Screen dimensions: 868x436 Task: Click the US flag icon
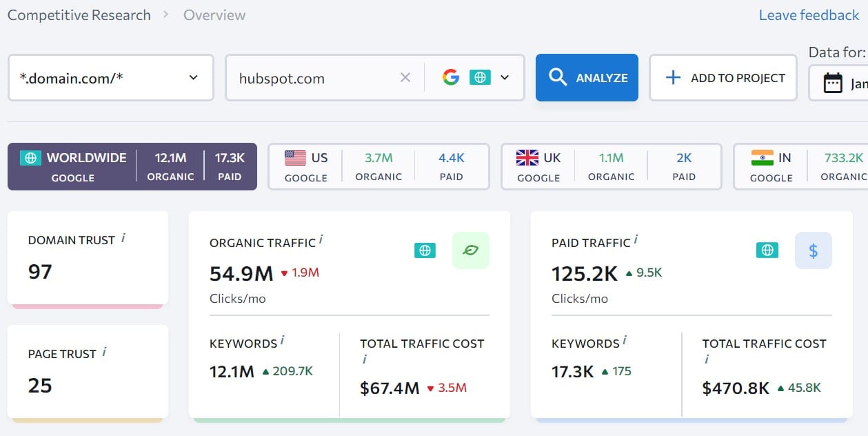(x=295, y=158)
